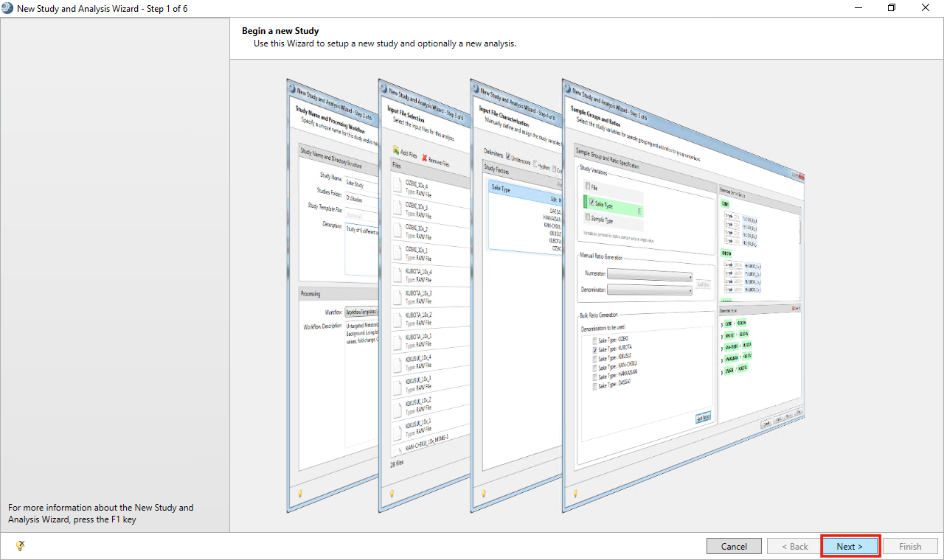944x560 pixels.
Task: Cancel the New Study wizard
Action: 734,546
